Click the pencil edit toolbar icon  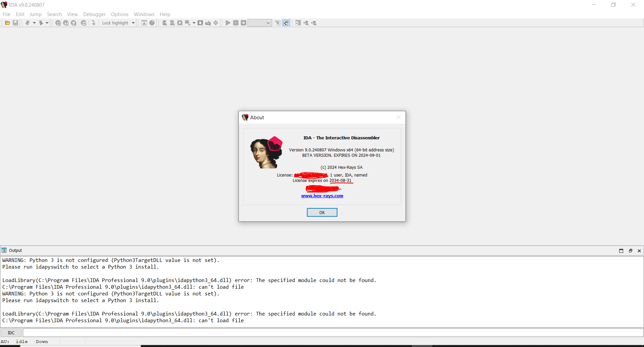coord(208,23)
